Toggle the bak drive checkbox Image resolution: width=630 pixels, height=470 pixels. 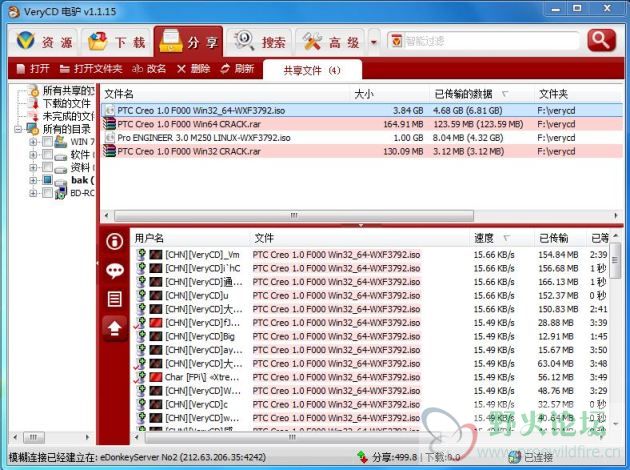47,180
